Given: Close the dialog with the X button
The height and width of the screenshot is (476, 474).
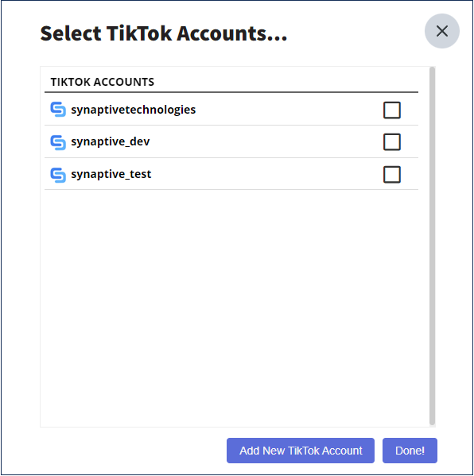Looking at the screenshot, I should [x=442, y=31].
